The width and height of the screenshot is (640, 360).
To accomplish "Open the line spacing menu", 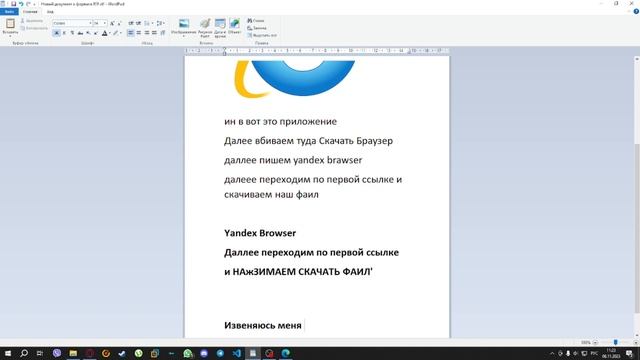I will pyautogui.click(x=160, y=23).
